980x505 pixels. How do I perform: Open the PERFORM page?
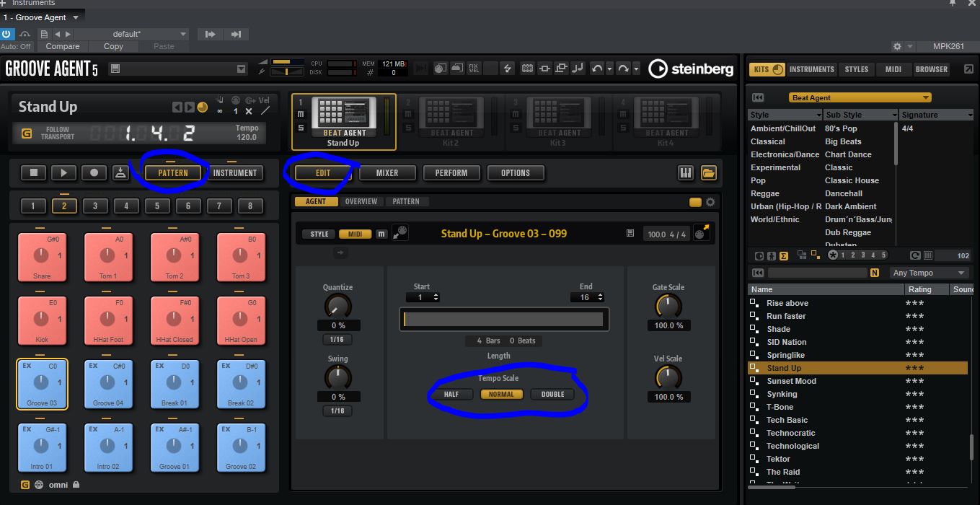click(451, 173)
